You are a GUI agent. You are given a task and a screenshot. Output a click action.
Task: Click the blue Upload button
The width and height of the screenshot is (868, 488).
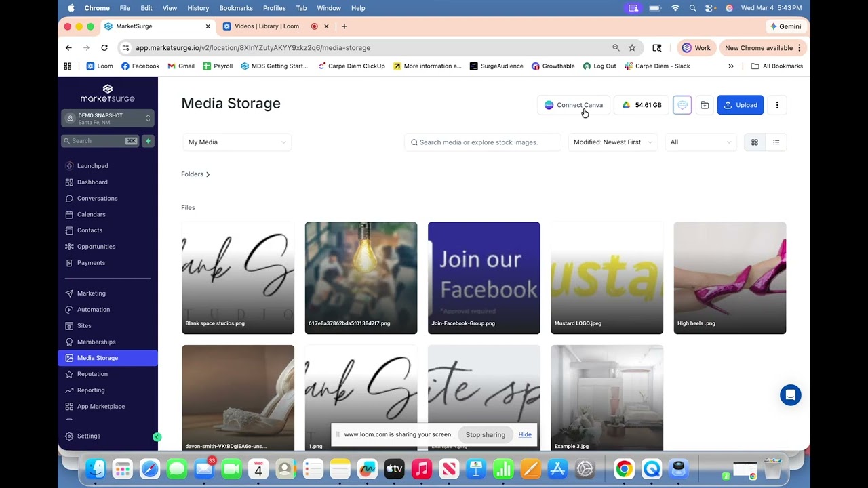pos(740,105)
